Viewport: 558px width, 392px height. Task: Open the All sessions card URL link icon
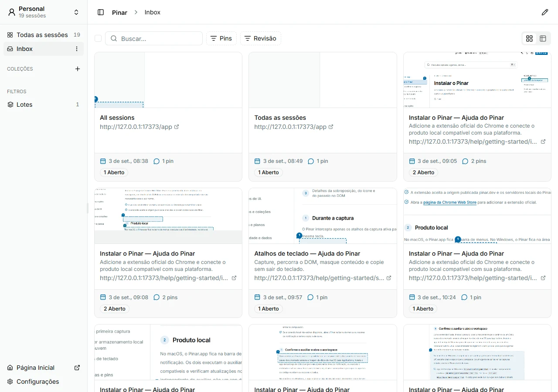point(177,127)
